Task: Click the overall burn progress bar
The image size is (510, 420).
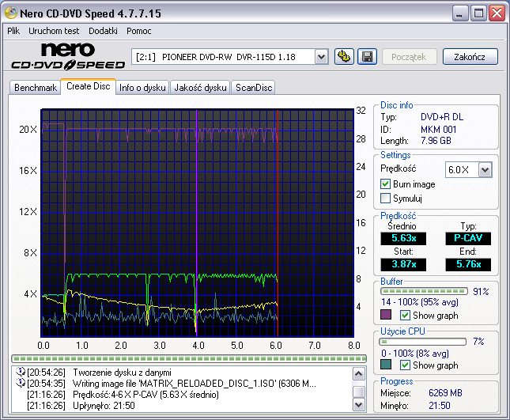Action: tap(189, 358)
